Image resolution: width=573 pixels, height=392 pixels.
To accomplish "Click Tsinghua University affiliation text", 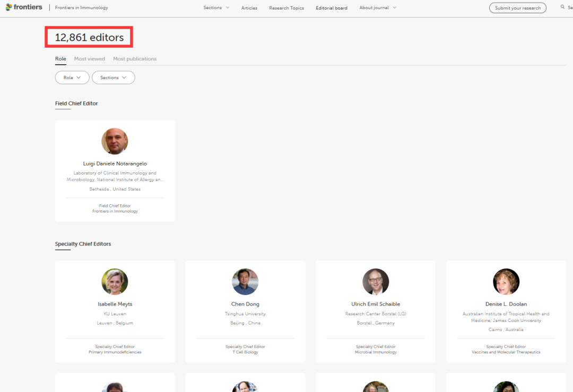I will click(x=245, y=314).
